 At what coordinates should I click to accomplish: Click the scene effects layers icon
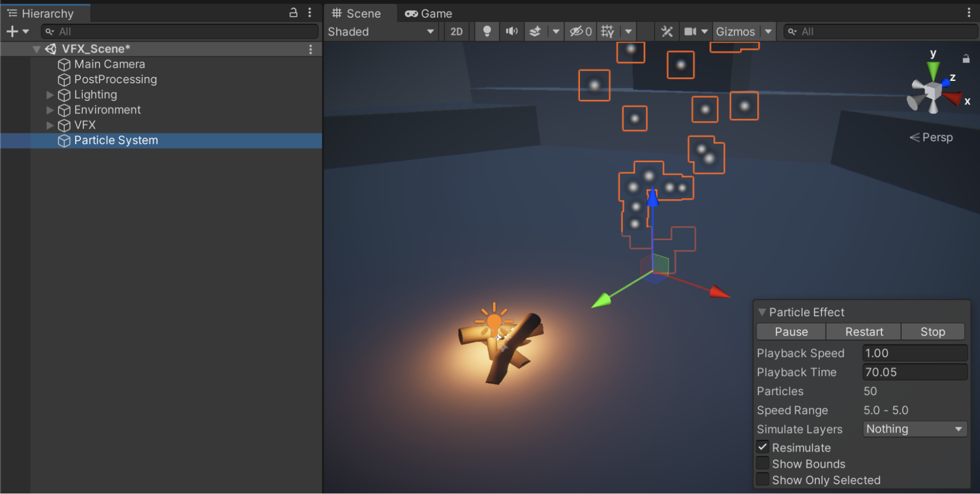click(535, 31)
